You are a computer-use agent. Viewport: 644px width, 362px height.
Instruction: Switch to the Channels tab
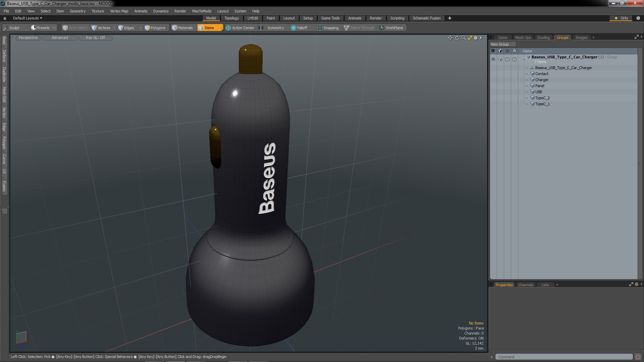coord(525,285)
